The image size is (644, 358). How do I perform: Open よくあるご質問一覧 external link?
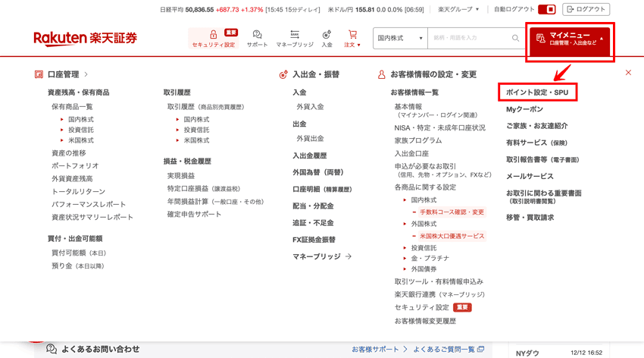(449, 350)
